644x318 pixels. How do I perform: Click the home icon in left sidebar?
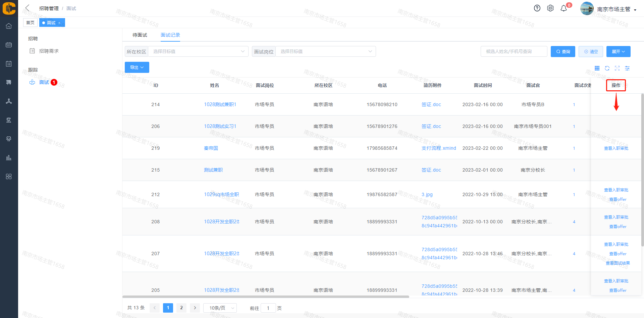(x=9, y=26)
